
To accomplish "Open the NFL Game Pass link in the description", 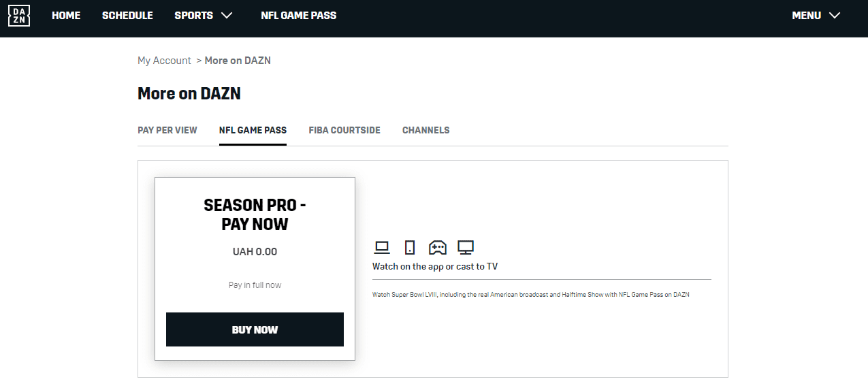I will click(x=641, y=295).
